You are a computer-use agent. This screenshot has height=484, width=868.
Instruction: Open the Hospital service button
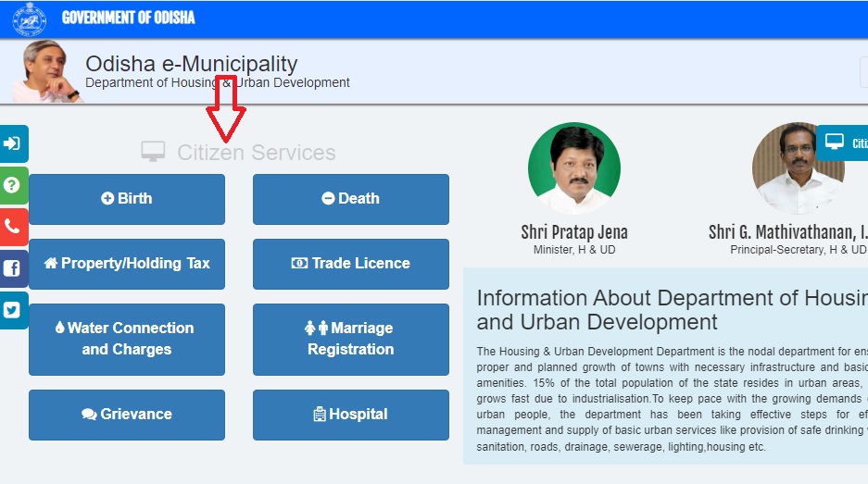pyautogui.click(x=350, y=415)
